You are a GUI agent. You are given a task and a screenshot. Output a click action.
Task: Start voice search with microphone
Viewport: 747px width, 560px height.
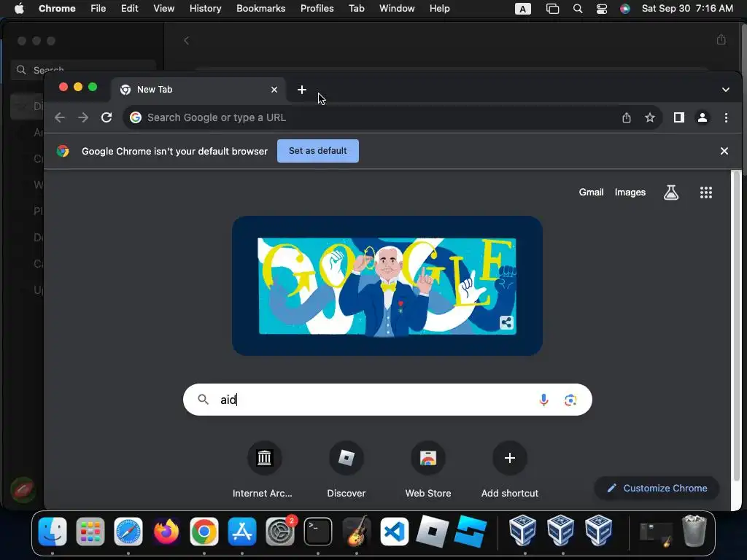pyautogui.click(x=543, y=400)
